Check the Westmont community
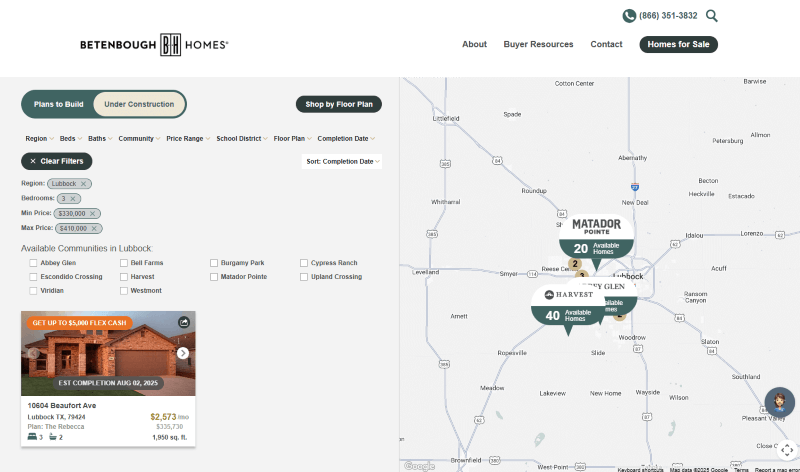The height and width of the screenshot is (472, 800). [123, 290]
